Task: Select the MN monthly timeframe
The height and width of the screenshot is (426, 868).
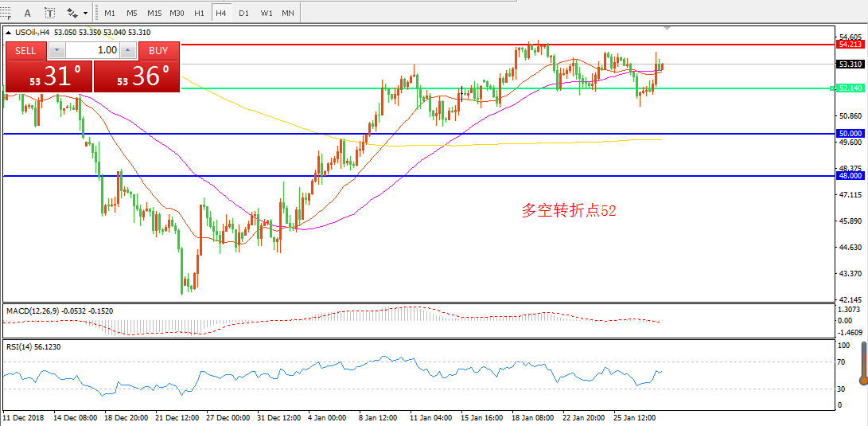Action: pyautogui.click(x=287, y=14)
